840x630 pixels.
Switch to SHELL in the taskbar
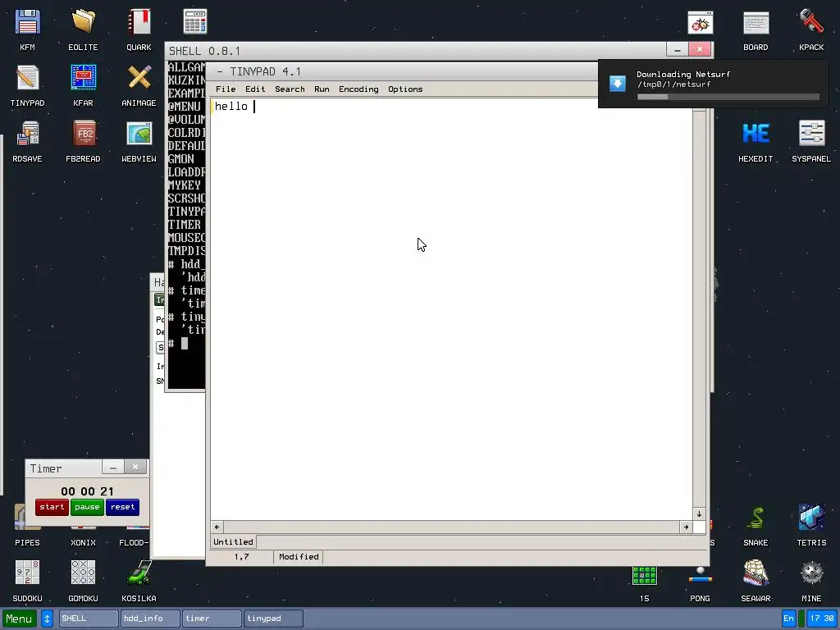[89, 619]
